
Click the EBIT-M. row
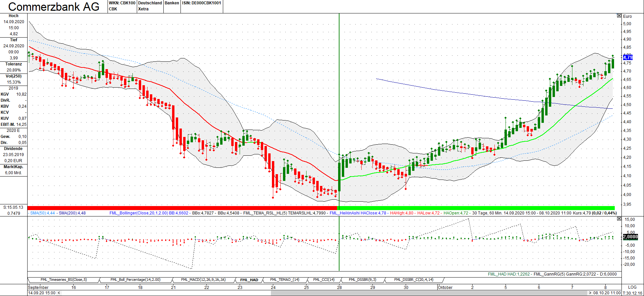tap(13, 125)
